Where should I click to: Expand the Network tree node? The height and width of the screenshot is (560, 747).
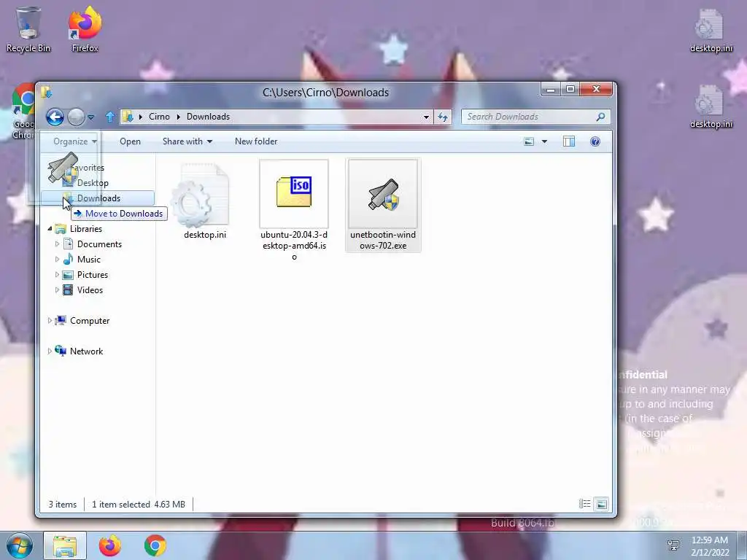pyautogui.click(x=50, y=351)
